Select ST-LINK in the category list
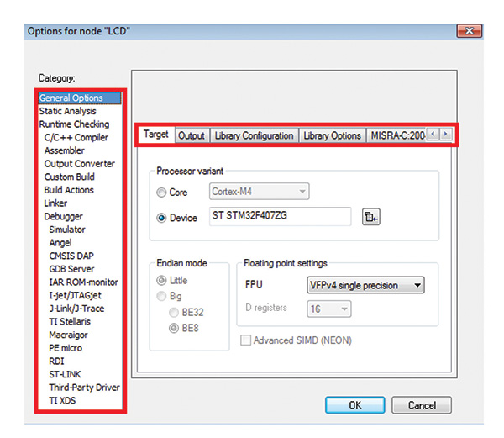The width and height of the screenshot is (504, 438). [65, 374]
